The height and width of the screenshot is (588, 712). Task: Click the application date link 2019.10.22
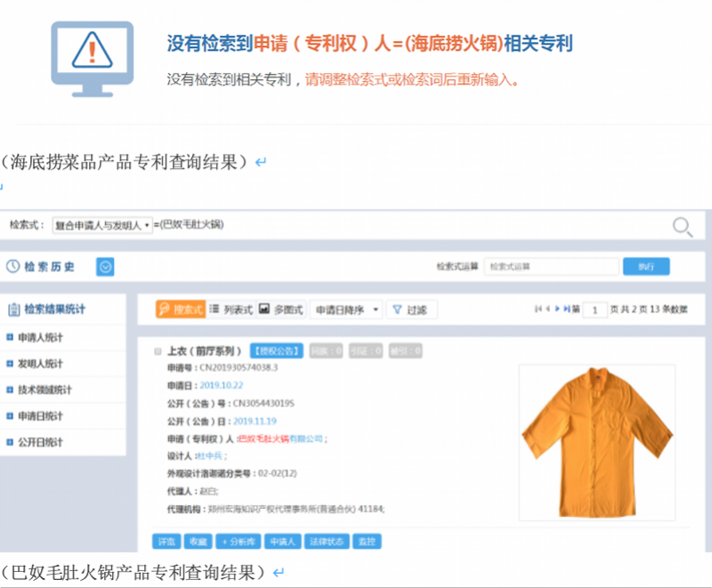[222, 385]
